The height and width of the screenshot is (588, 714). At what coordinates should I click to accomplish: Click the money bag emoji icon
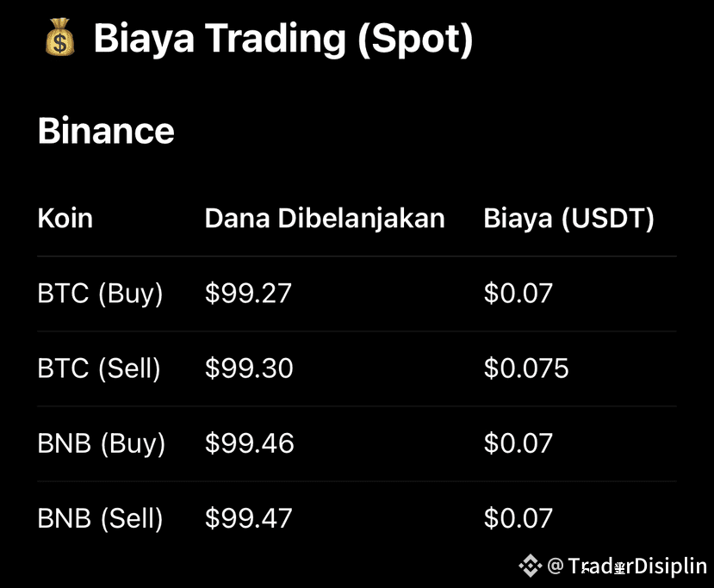59,37
